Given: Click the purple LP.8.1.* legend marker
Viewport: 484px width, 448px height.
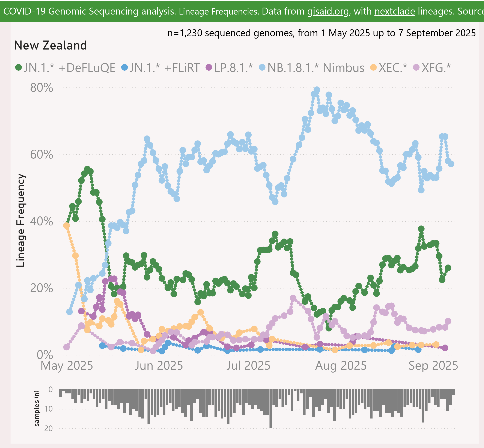Looking at the screenshot, I should tap(209, 67).
